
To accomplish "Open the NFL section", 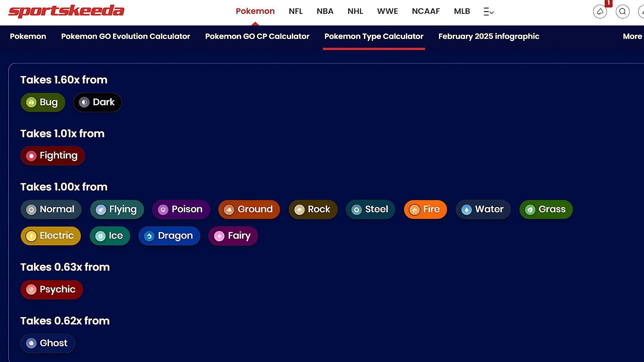I will [x=296, y=11].
